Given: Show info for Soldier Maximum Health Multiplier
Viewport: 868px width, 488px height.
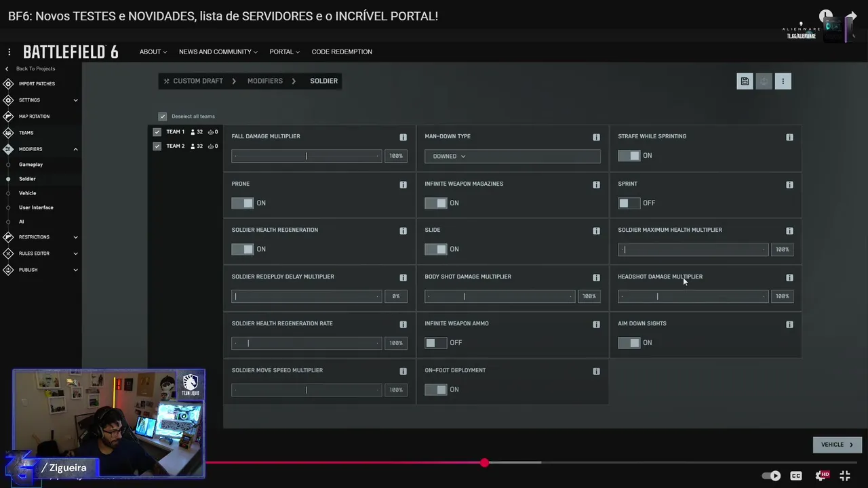Looking at the screenshot, I should [789, 230].
